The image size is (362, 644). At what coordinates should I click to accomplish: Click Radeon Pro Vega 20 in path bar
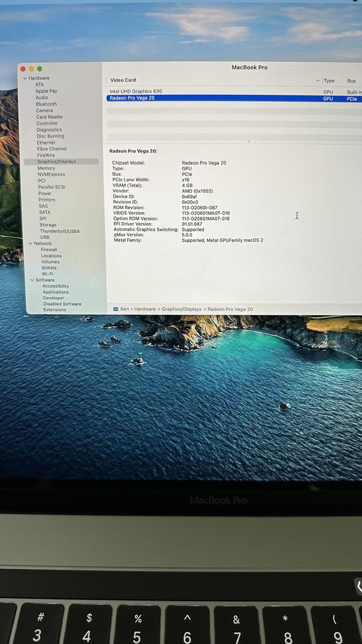[x=230, y=309]
